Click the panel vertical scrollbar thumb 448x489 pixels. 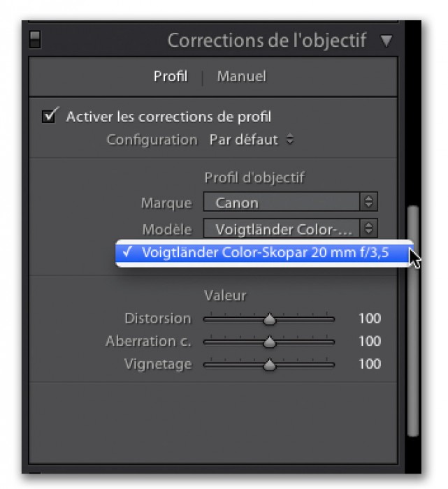click(x=413, y=321)
